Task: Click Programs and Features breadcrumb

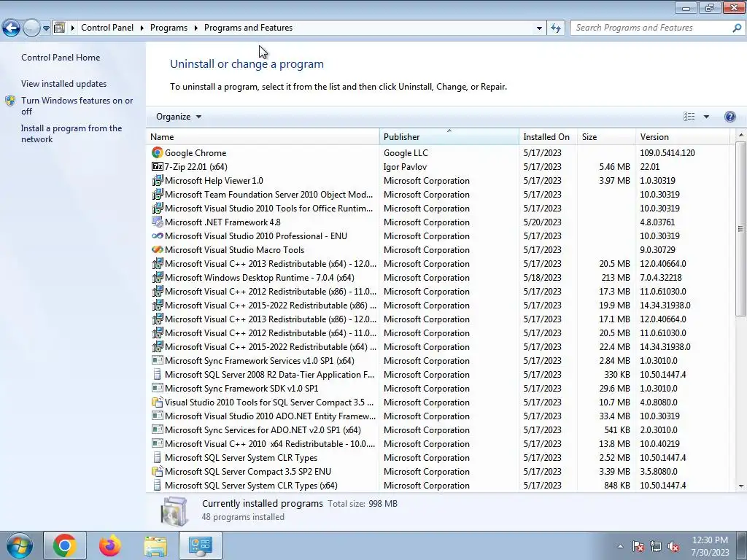Action: [x=248, y=28]
